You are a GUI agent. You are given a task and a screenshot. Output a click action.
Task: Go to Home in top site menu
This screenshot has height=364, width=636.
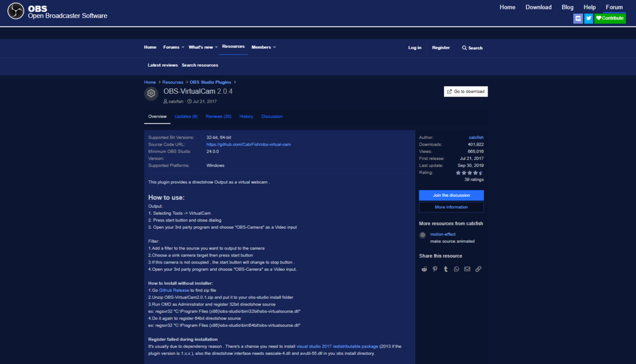(507, 7)
